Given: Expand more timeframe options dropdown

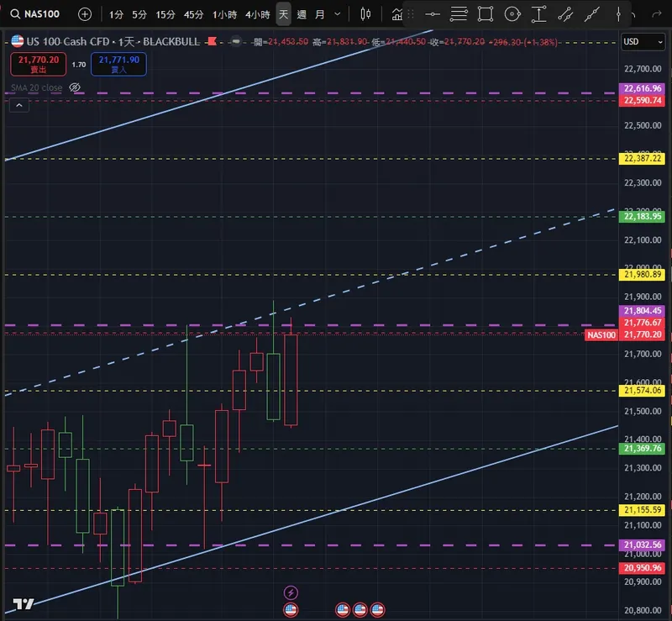Looking at the screenshot, I should click(338, 14).
